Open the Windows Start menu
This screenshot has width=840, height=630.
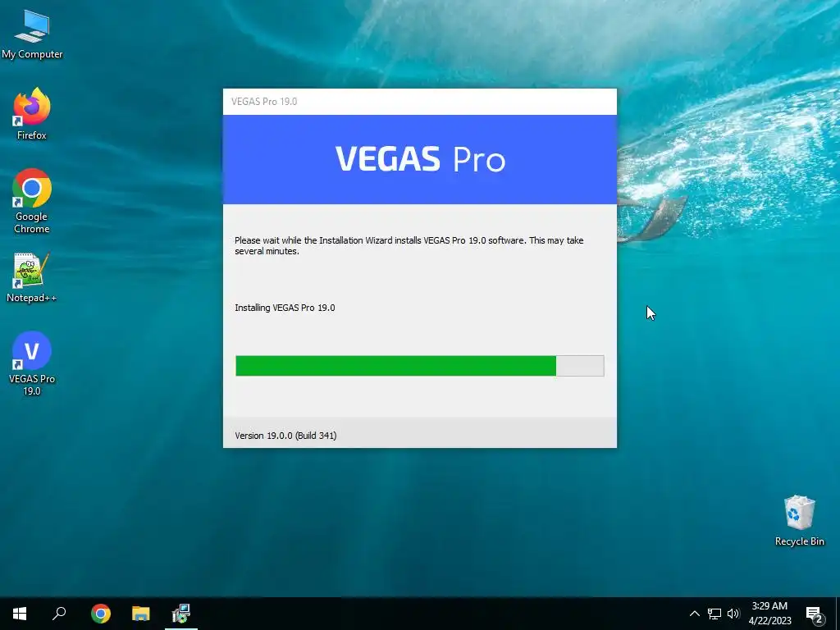click(x=20, y=614)
